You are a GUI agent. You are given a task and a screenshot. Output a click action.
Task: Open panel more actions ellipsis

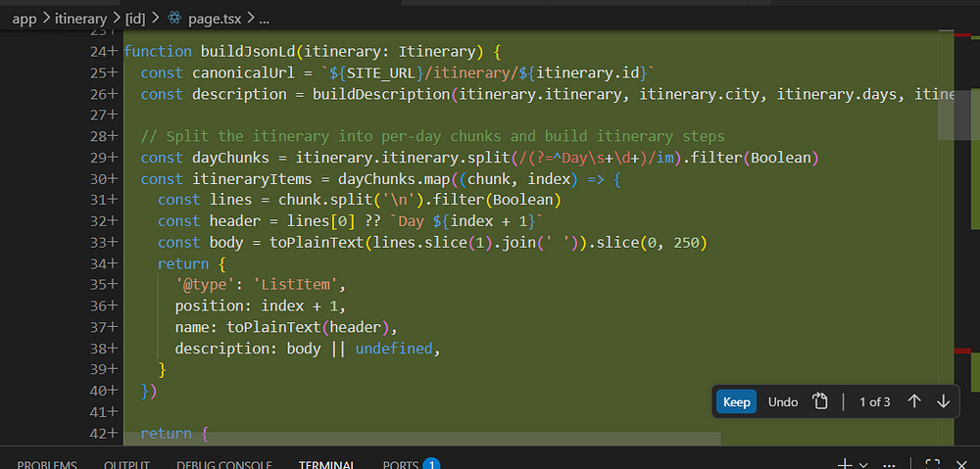889,465
